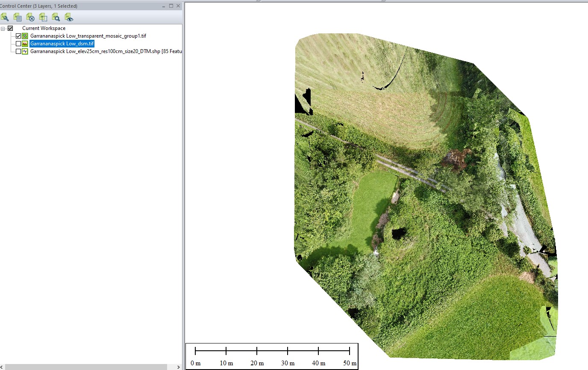Click the remove selected layer icon
The width and height of the screenshot is (588, 370).
point(30,17)
